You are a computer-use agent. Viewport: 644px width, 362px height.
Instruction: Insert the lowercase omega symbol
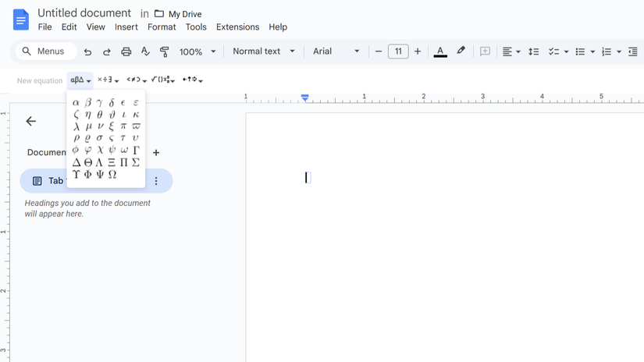123,151
